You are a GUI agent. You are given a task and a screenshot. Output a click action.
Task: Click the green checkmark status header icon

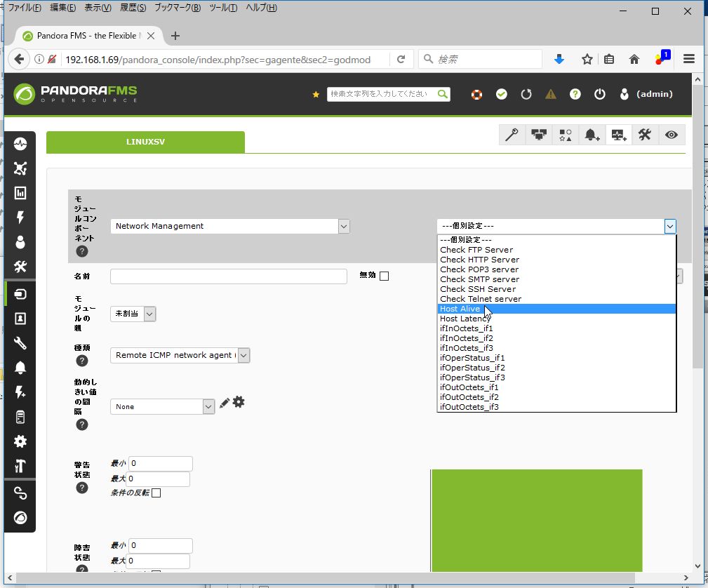point(502,95)
